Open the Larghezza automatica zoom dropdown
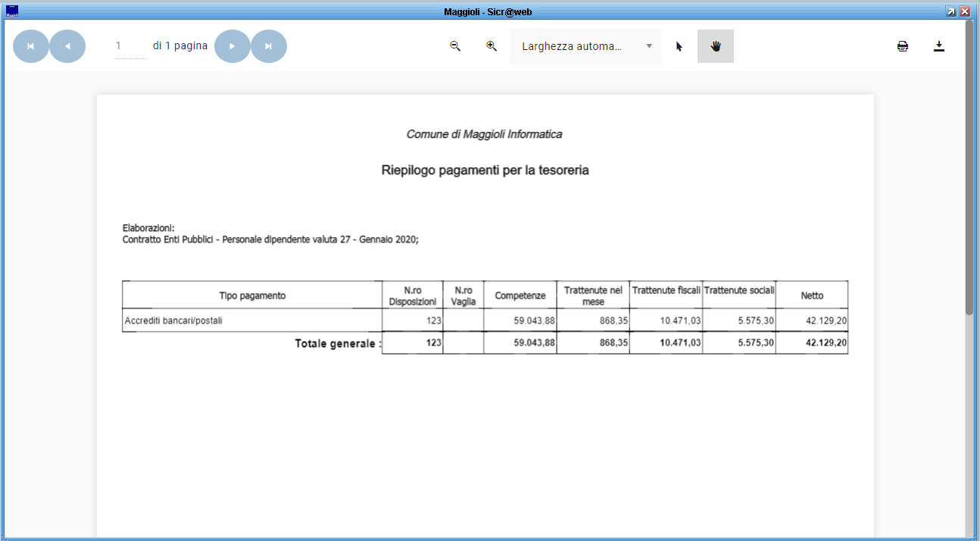 585,46
